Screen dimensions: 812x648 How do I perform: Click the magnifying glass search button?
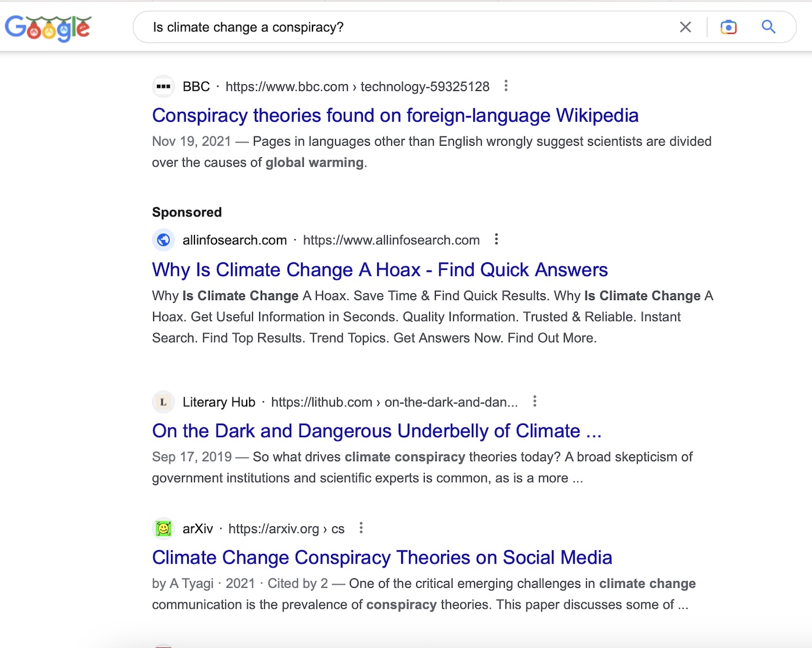point(768,27)
